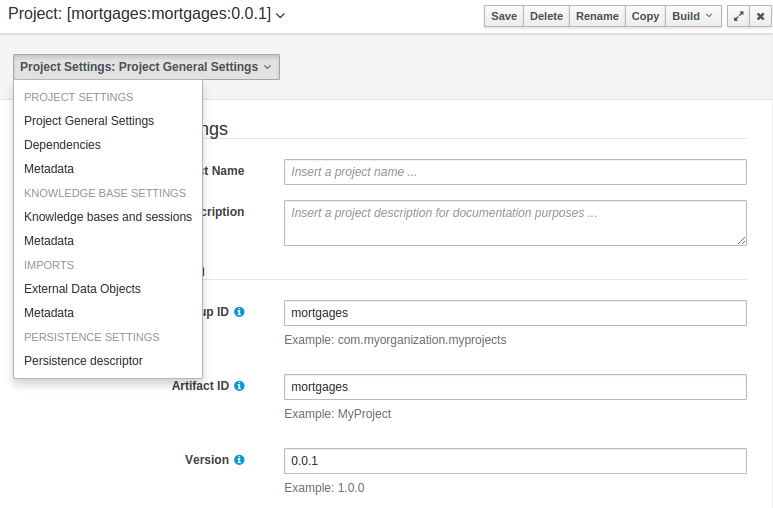Click the 'IMPORTS' section header
Screen dimensions: 773x508
pyautogui.click(x=49, y=265)
